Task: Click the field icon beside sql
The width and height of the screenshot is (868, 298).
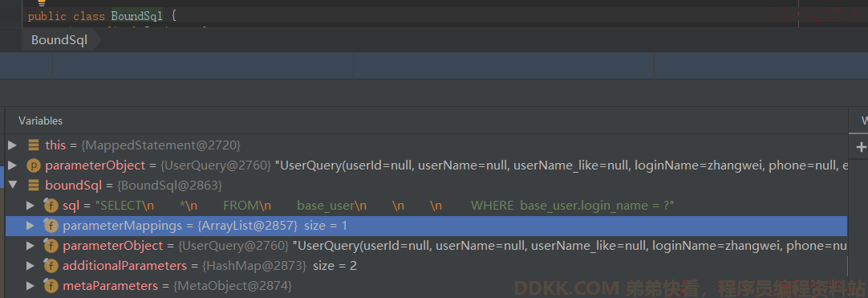Action: [x=51, y=206]
